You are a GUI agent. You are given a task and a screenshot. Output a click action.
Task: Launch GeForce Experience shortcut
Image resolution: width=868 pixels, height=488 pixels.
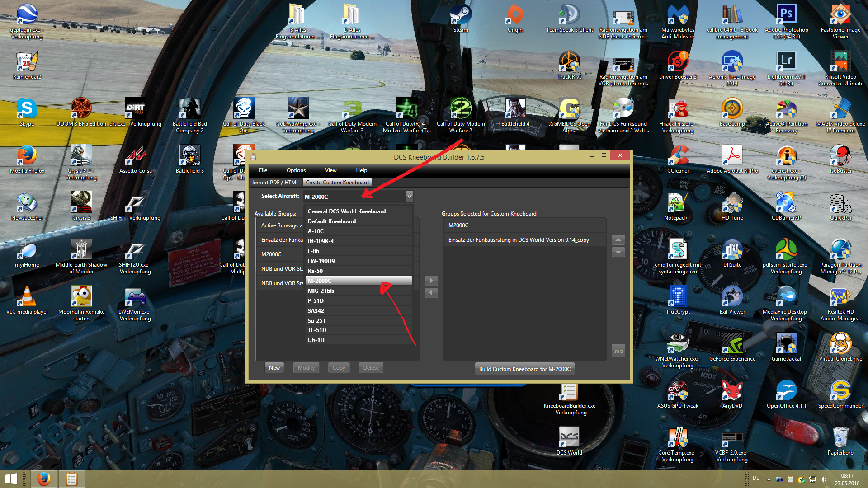(732, 347)
